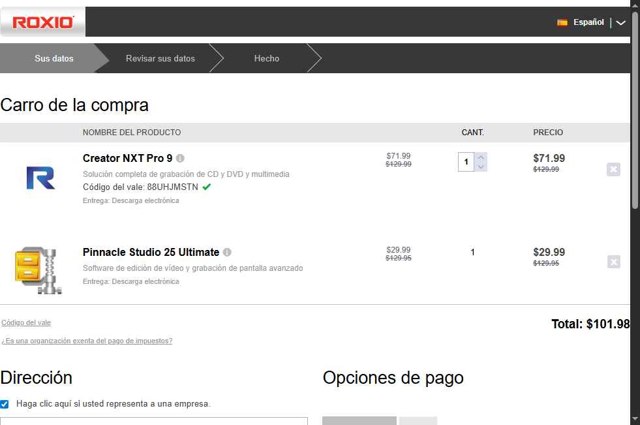640x425 pixels.
Task: Toggle the company representative checkbox
Action: (4, 404)
